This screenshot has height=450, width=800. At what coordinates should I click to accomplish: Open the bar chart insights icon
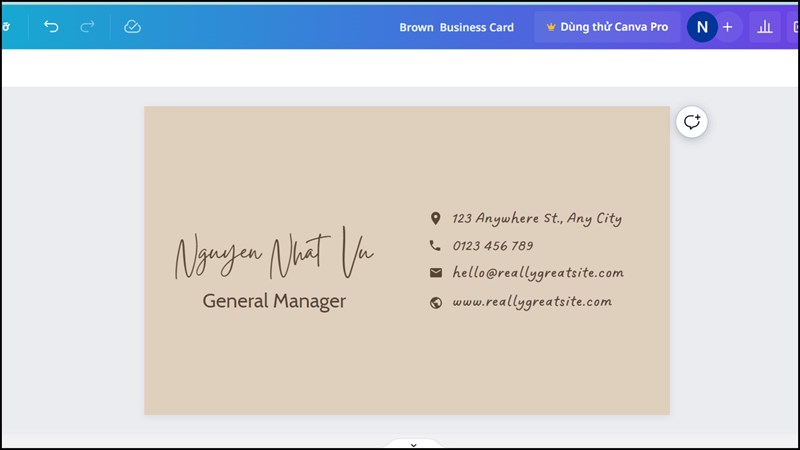click(x=764, y=27)
